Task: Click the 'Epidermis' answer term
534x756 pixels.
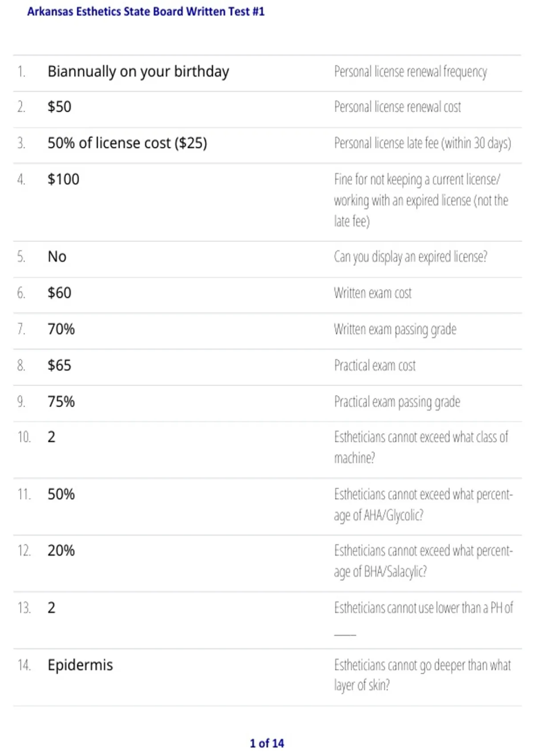Action: [x=80, y=665]
